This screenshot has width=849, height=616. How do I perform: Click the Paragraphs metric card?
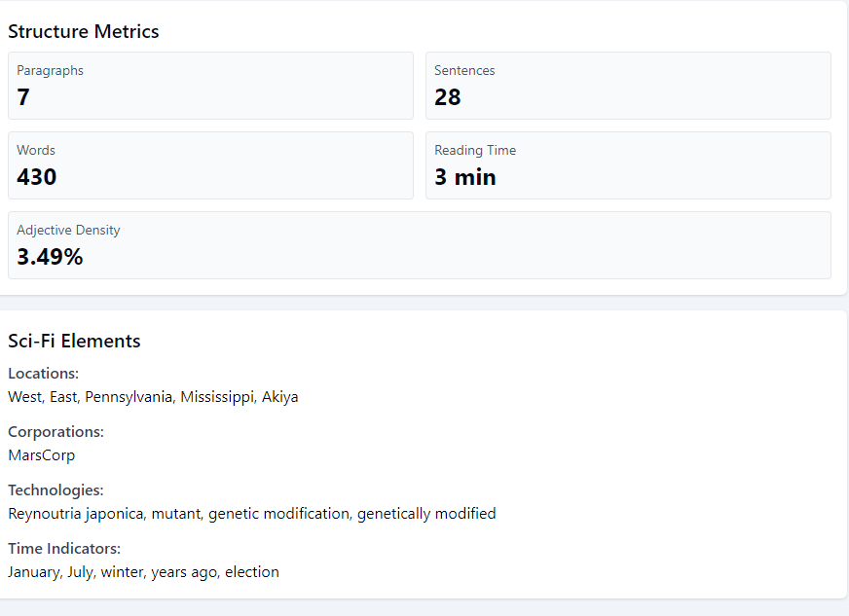tap(210, 86)
